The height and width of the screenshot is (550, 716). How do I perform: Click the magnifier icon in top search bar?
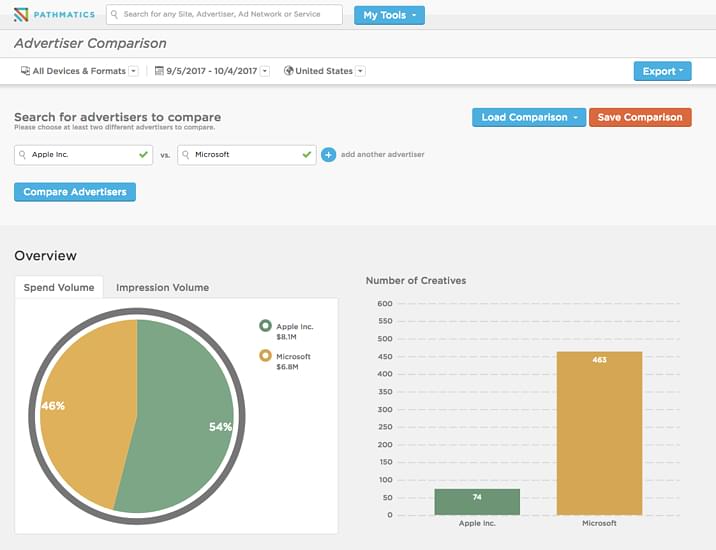point(115,15)
